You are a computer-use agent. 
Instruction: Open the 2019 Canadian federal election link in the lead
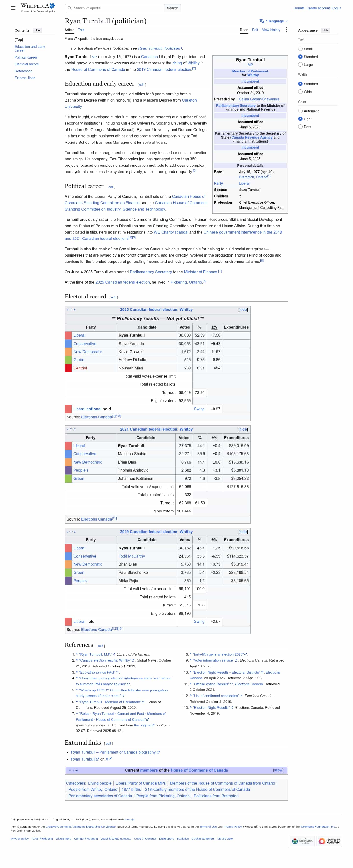coord(164,69)
